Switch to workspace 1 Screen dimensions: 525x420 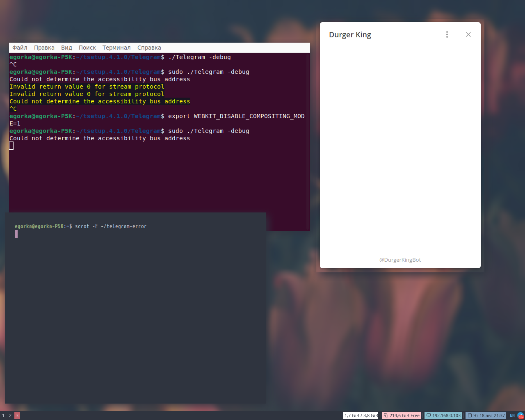[x=3, y=415]
